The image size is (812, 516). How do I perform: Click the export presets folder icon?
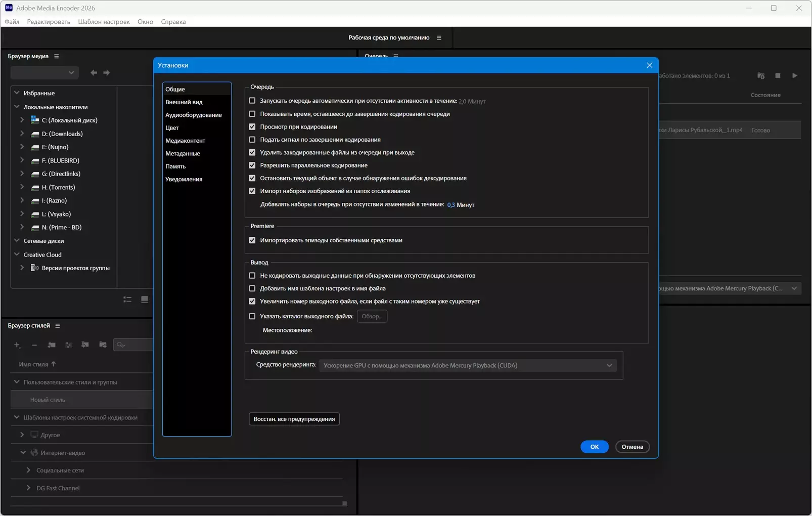pyautogui.click(x=103, y=345)
